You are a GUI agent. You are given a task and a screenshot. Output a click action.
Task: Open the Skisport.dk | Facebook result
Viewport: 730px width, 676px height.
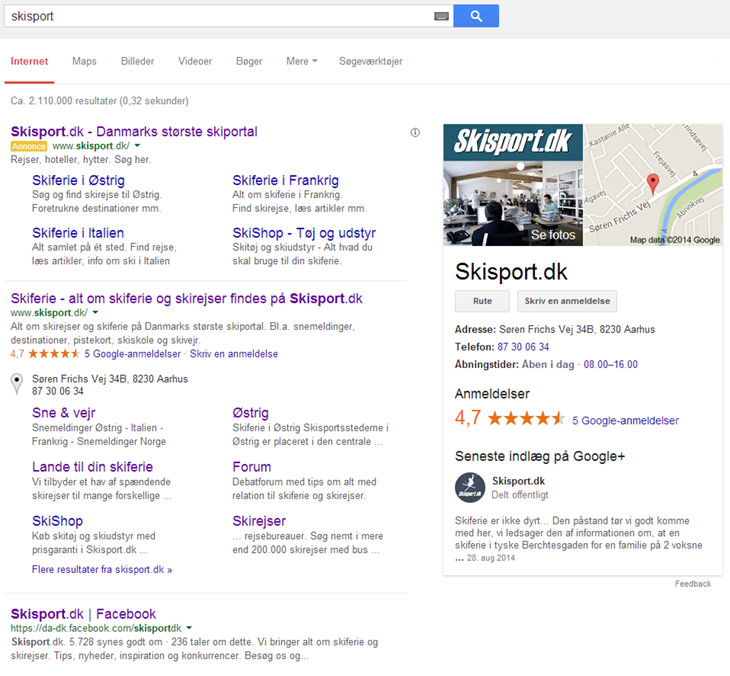[83, 614]
